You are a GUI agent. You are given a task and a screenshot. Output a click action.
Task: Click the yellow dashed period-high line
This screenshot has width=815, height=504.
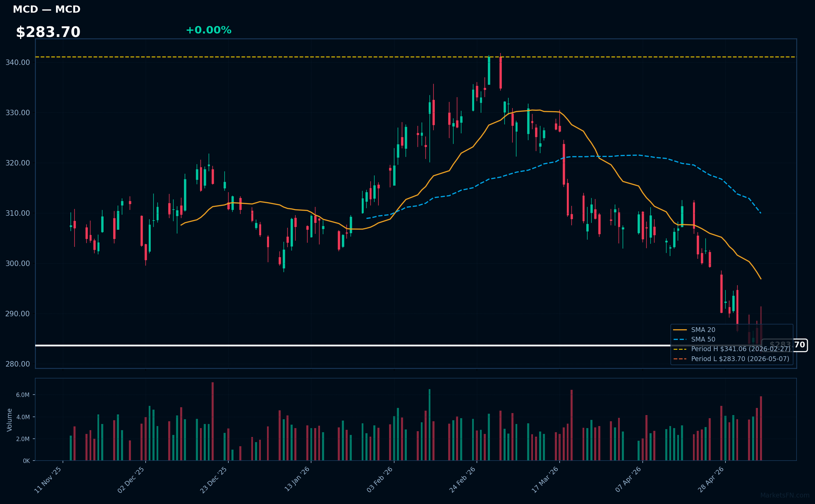click(x=416, y=57)
